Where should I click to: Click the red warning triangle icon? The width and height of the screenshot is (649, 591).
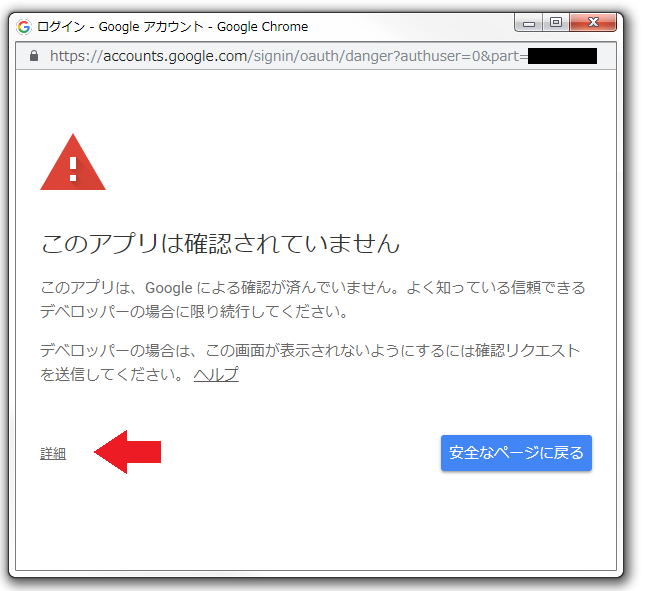(73, 163)
